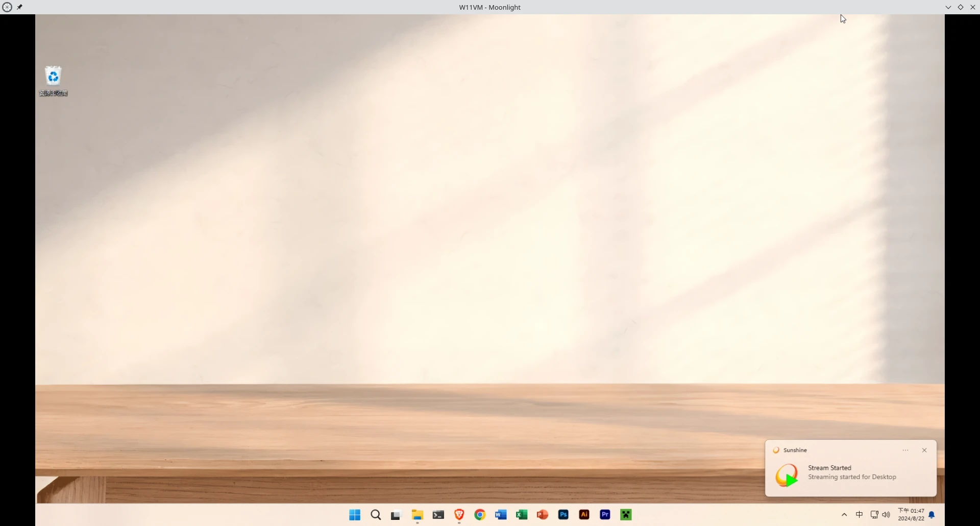Screen dimensions: 980x526
Task: Minimize the Moonlight window
Action: pos(948,7)
